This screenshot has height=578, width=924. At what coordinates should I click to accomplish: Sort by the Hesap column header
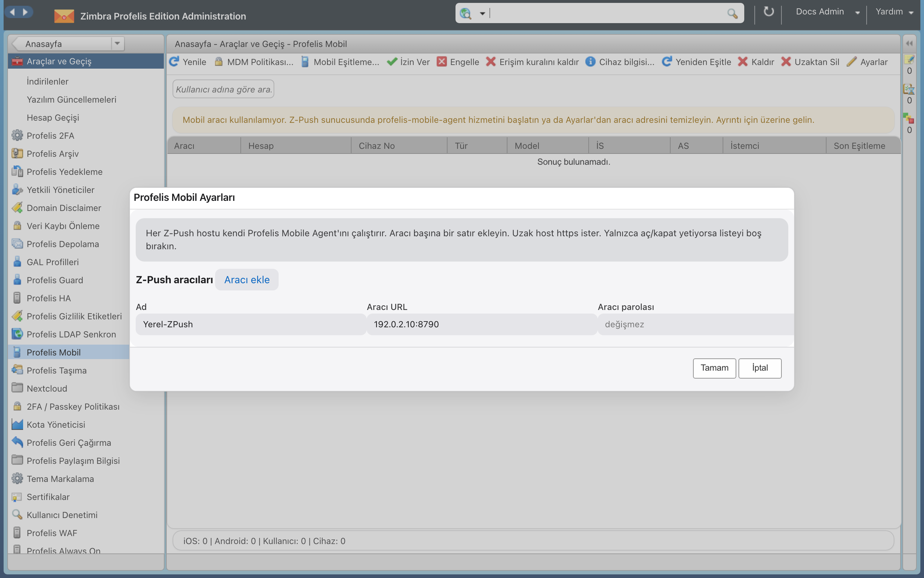tap(296, 146)
